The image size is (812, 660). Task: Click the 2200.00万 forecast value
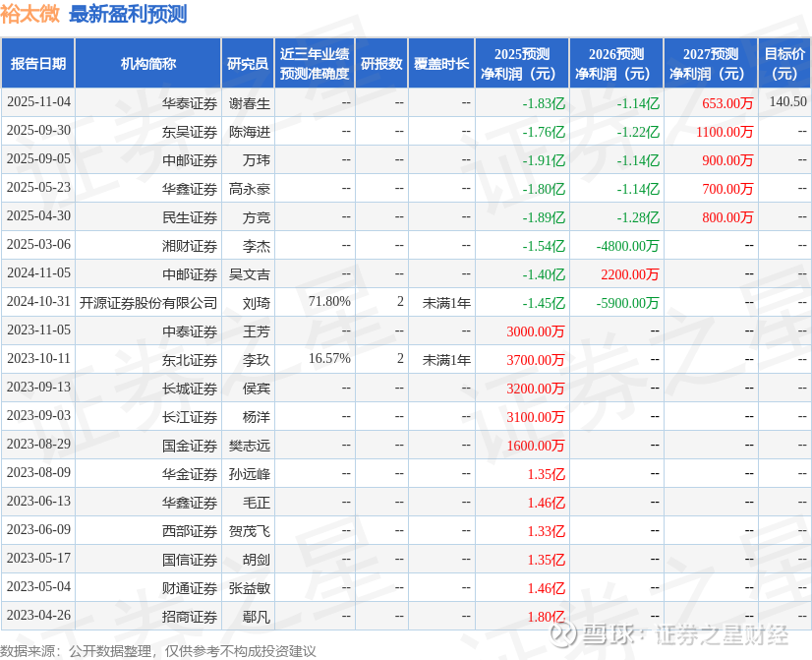pyautogui.click(x=630, y=274)
